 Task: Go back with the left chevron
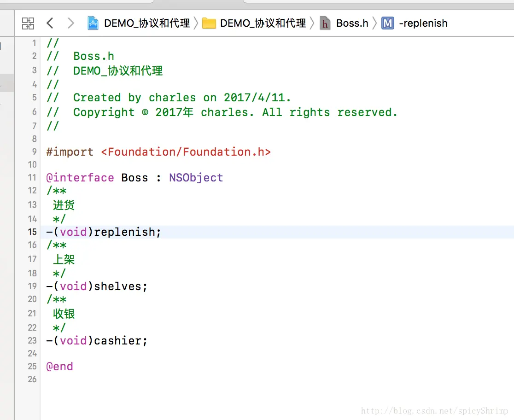[x=50, y=23]
